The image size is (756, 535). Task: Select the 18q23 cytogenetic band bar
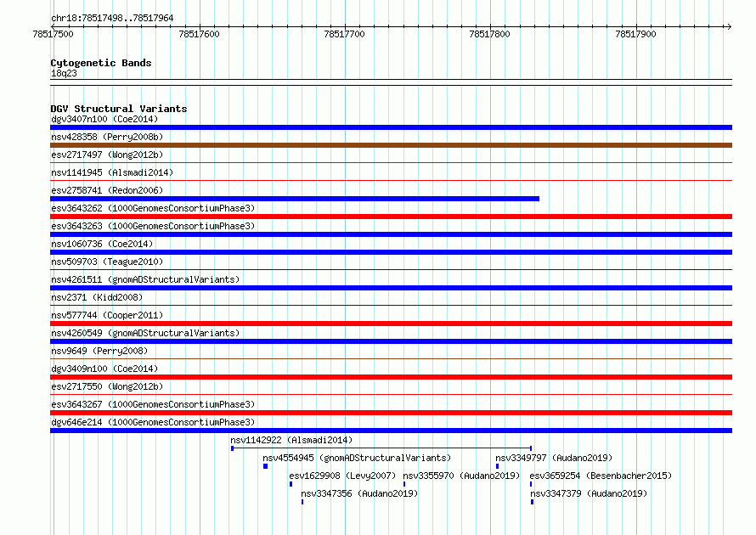[391, 82]
